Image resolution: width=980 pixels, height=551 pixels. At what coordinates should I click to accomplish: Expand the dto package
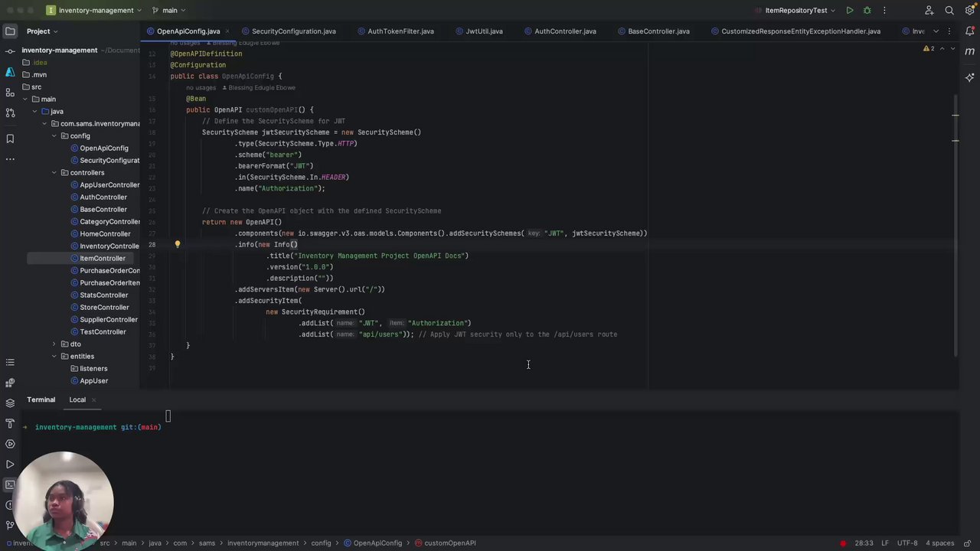click(x=54, y=344)
